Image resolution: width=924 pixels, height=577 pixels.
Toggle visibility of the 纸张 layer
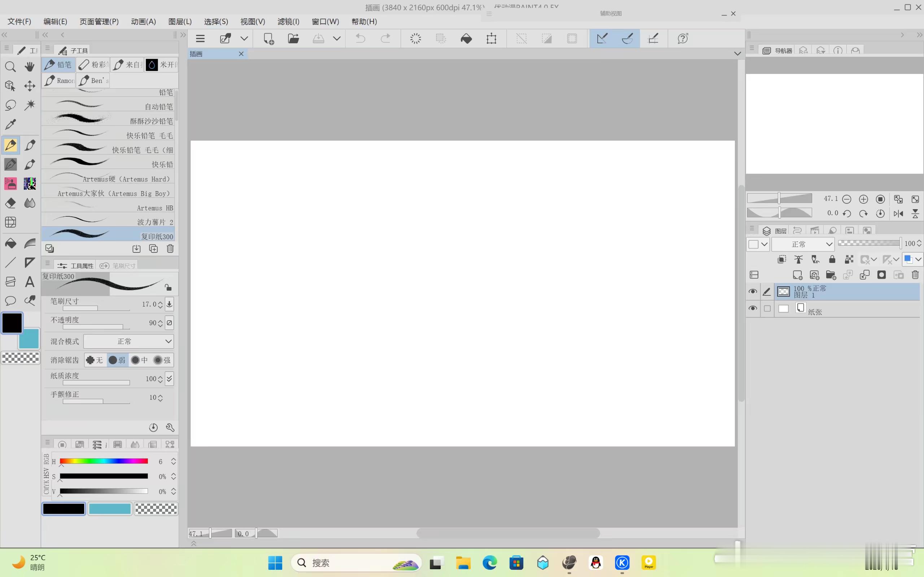click(x=753, y=308)
